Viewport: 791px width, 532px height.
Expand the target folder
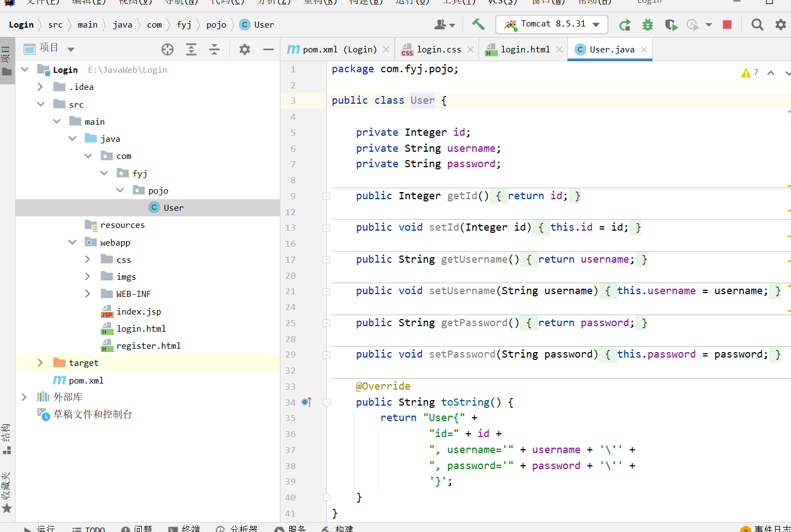pyautogui.click(x=40, y=363)
